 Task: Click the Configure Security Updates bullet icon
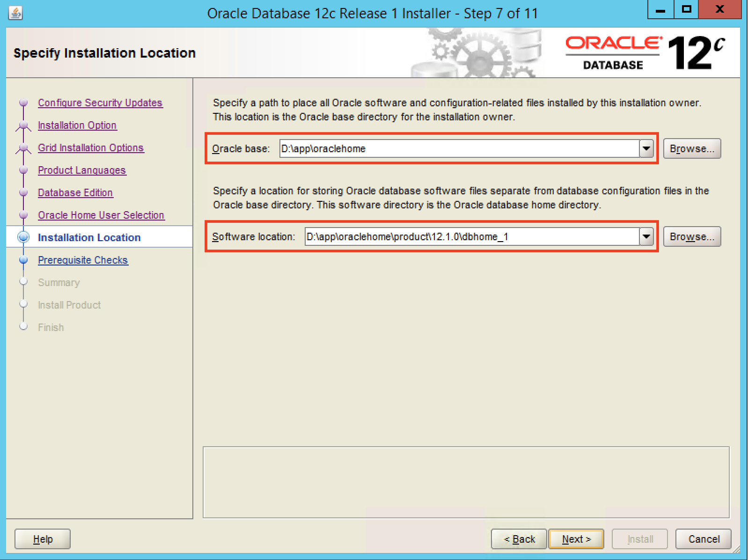[x=23, y=103]
